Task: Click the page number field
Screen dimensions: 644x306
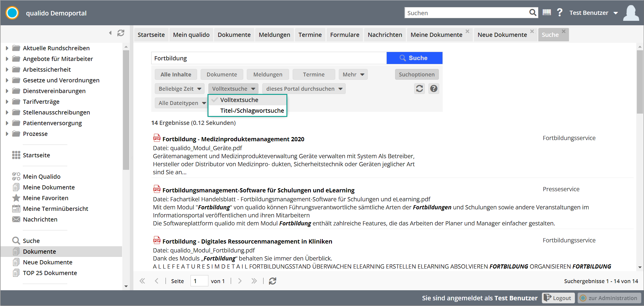Action: point(199,281)
